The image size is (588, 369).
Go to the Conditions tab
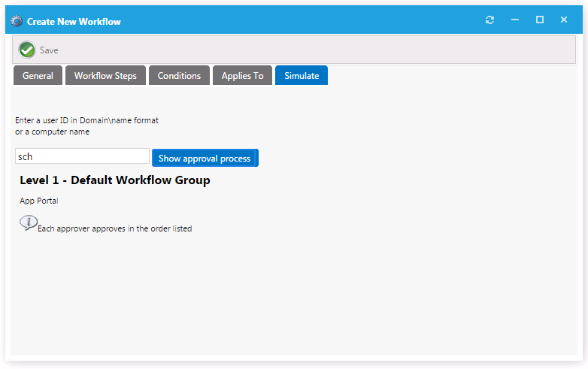point(179,76)
